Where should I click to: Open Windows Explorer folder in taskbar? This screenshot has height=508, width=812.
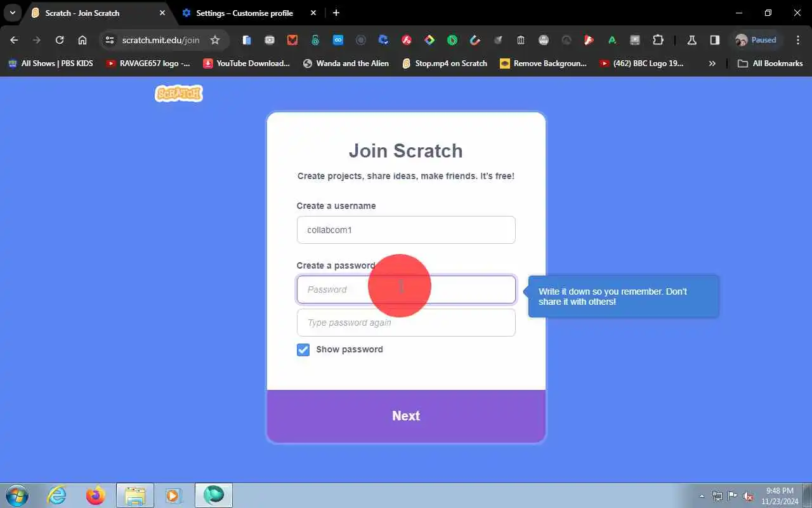(x=135, y=495)
